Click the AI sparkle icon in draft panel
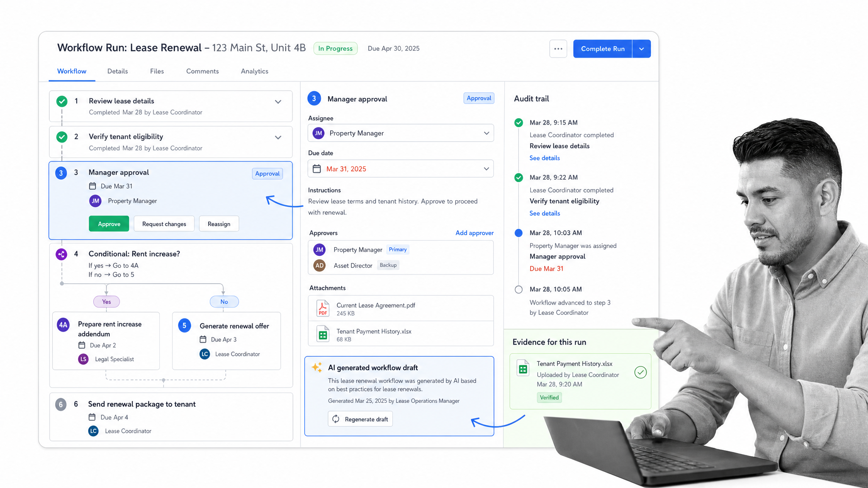The image size is (868, 488). coord(317,367)
